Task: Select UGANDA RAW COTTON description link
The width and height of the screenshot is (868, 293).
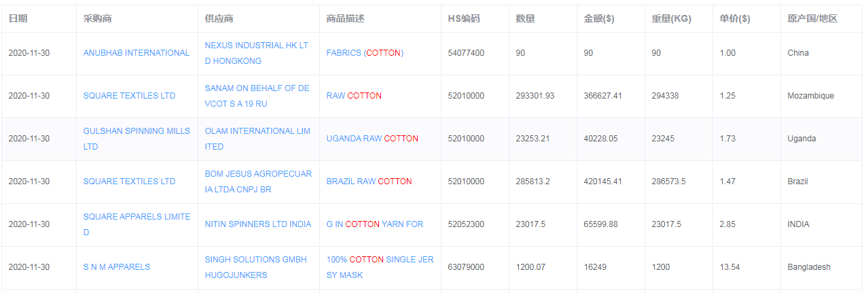Action: tap(372, 139)
